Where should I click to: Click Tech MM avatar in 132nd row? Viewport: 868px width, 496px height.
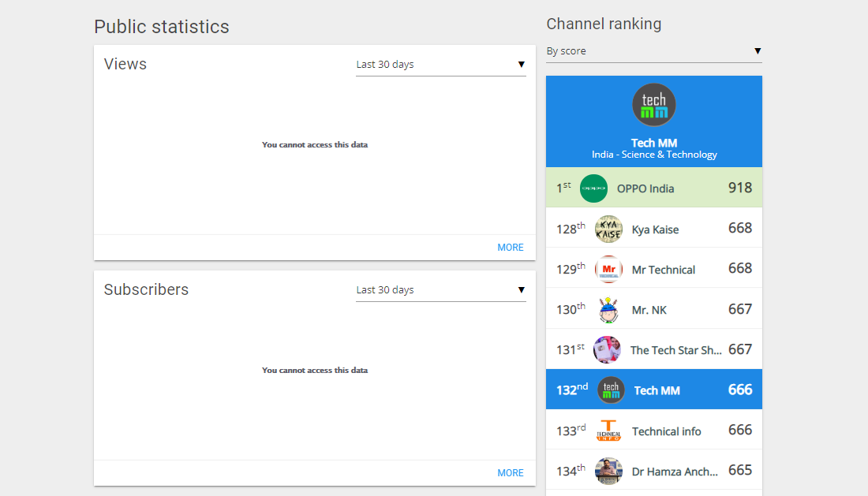[611, 390]
